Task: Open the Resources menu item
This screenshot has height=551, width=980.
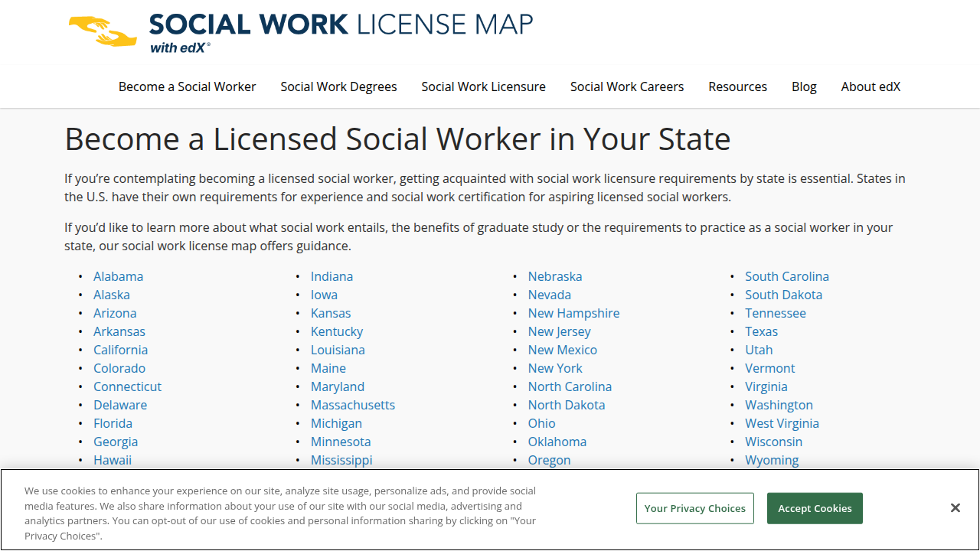Action: tap(738, 86)
